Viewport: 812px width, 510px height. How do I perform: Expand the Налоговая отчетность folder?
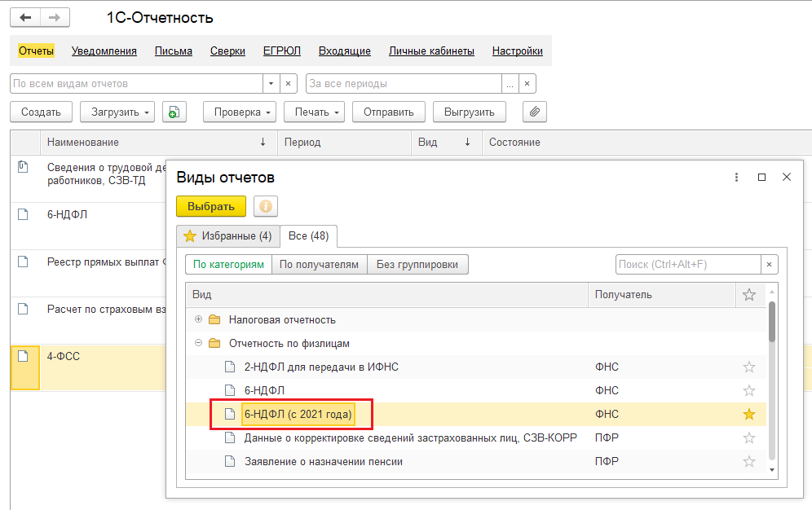point(198,319)
